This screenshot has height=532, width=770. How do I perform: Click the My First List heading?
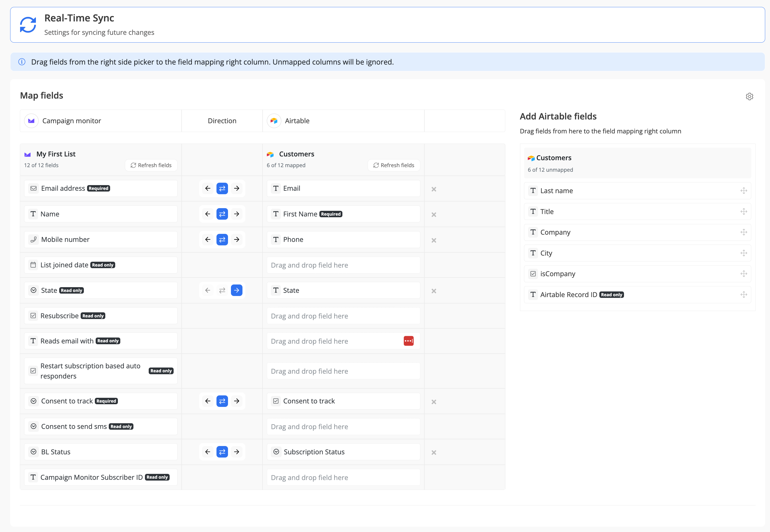[56, 154]
